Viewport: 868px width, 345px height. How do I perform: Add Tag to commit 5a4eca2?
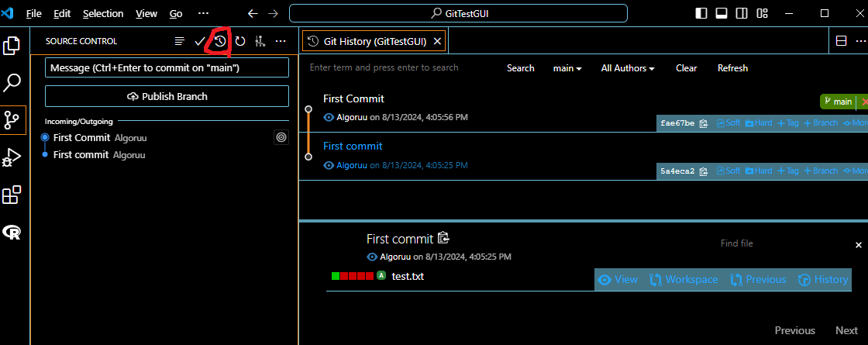788,171
